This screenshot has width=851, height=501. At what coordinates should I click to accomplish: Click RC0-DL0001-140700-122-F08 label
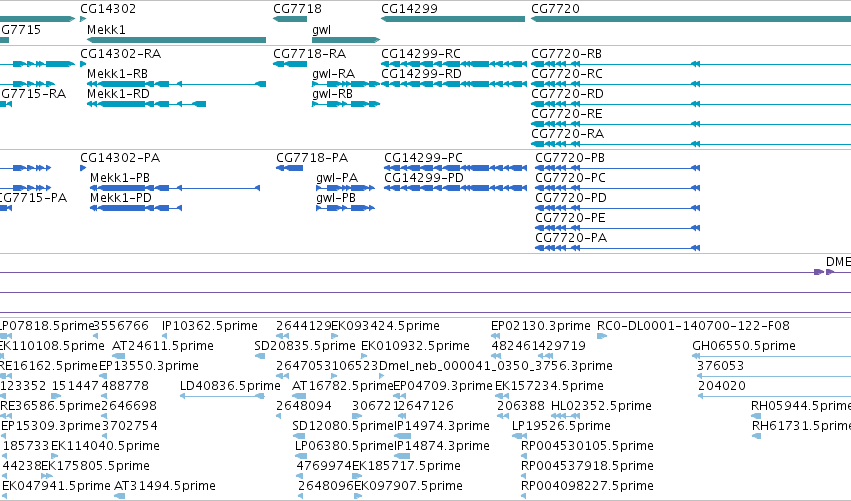coord(693,326)
